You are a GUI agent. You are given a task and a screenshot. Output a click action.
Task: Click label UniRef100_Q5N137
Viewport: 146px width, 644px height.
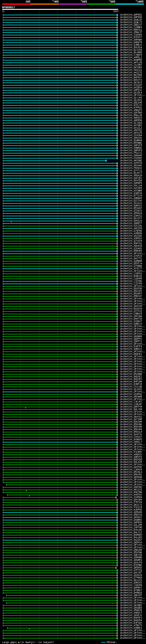pyautogui.click(x=131, y=32)
